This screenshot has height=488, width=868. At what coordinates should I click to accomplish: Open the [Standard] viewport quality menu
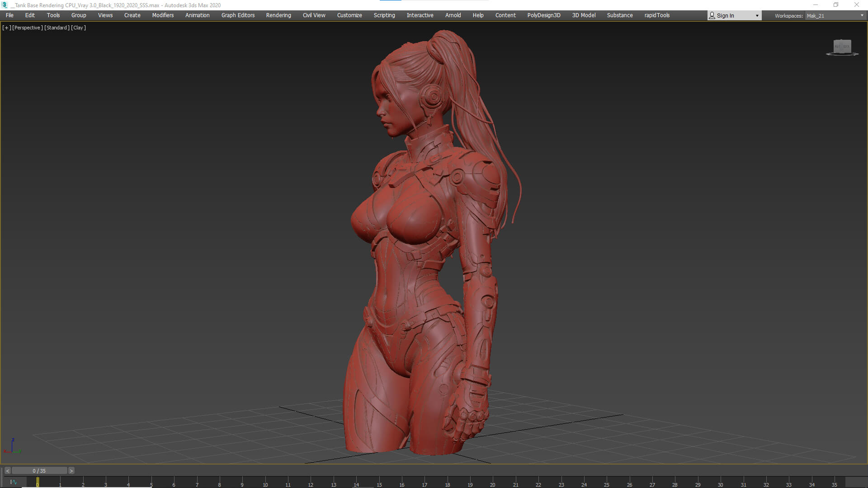57,28
